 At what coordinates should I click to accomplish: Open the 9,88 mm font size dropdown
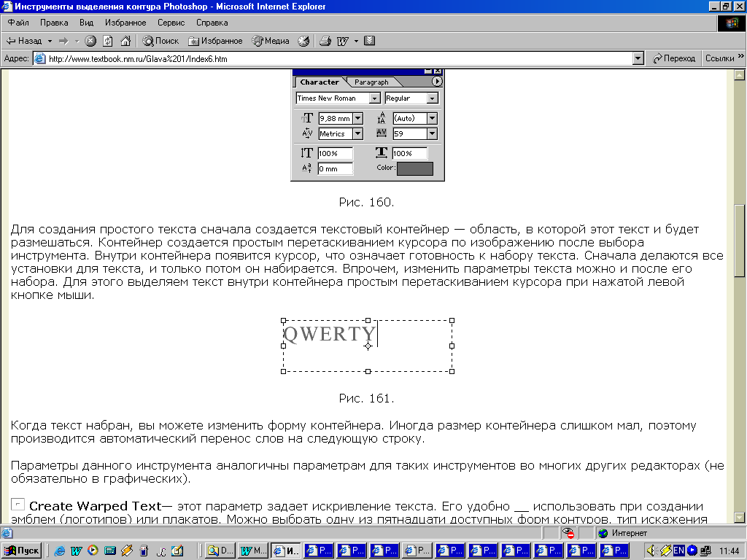357,118
